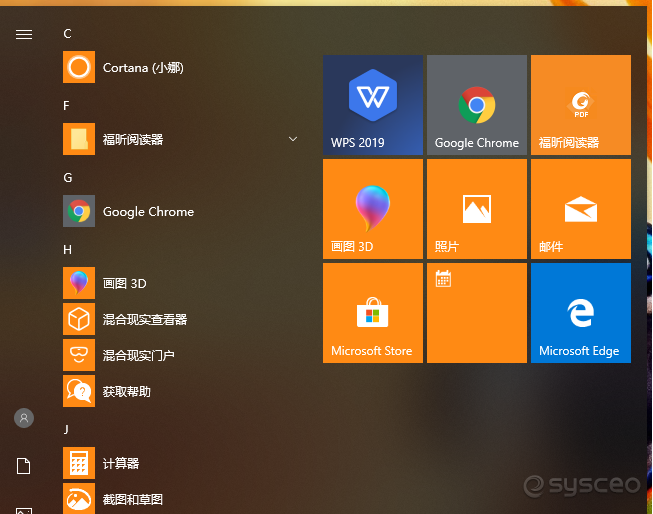The width and height of the screenshot is (653, 514).
Task: Open Documents icon in left sidebar
Action: point(23,466)
